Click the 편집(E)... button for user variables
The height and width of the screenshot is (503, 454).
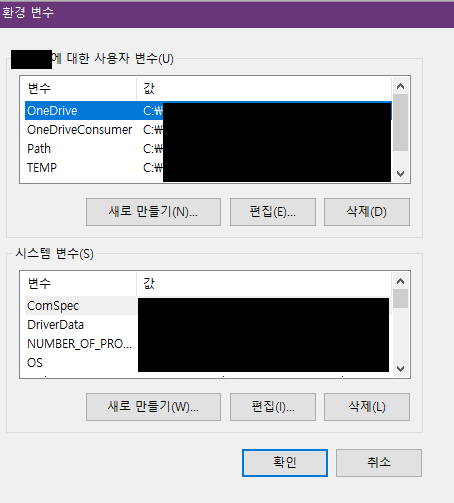pos(273,212)
